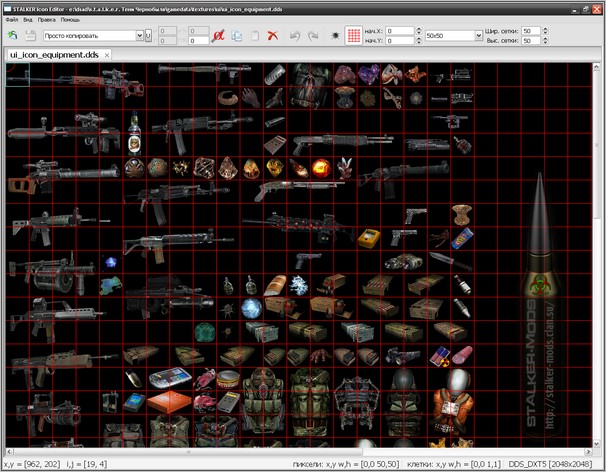Viewport: 606px width, 472px height.
Task: Select the blue energy drink can icon
Action: [x=462, y=238]
